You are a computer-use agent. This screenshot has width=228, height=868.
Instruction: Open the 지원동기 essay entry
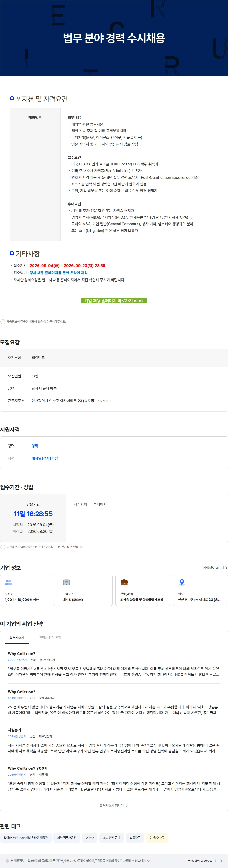[x=114, y=741]
